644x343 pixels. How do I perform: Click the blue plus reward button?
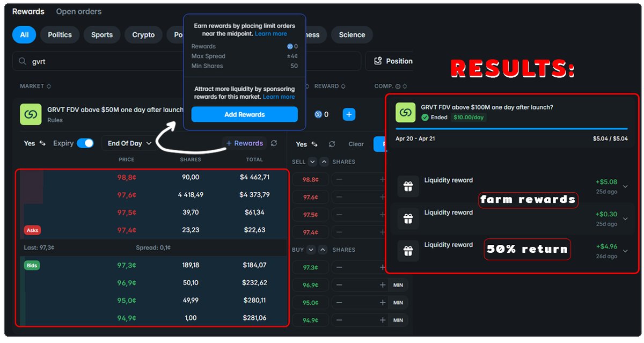[349, 114]
